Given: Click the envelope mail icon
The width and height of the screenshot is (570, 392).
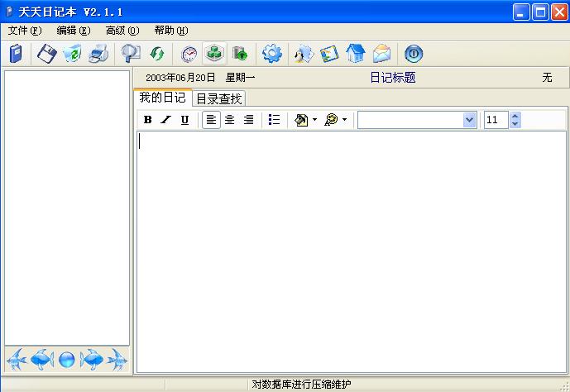Looking at the screenshot, I should (381, 55).
